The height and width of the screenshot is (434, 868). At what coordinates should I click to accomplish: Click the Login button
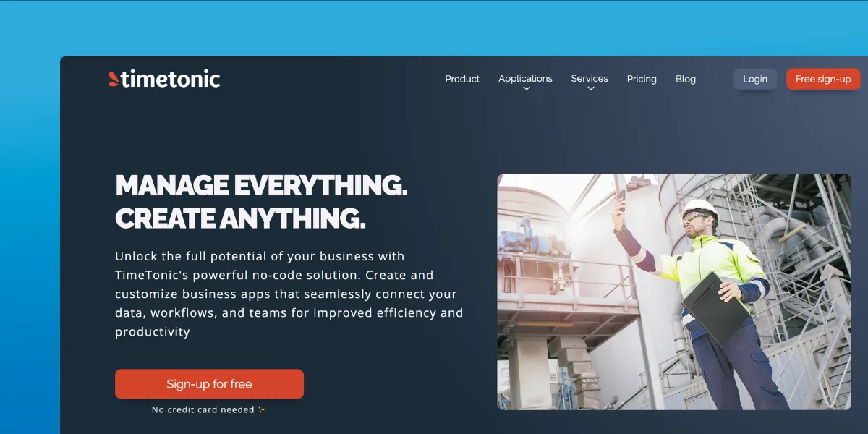tap(755, 79)
